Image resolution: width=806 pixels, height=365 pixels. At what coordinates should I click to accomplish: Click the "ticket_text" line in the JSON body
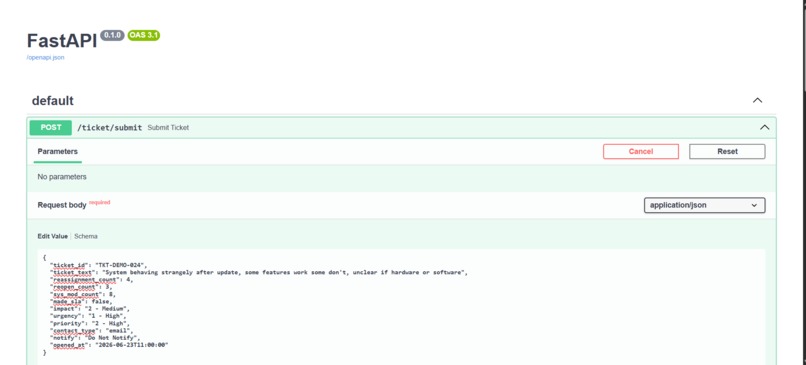click(259, 272)
